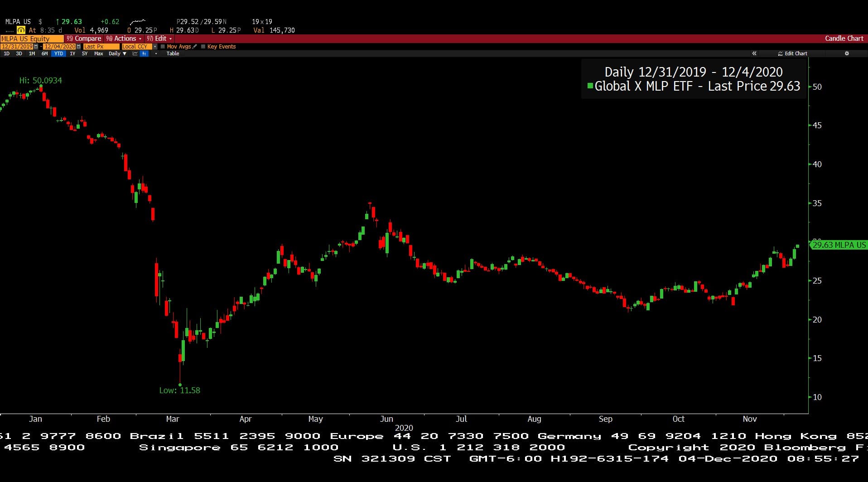
Task: Open the Last Px field selector
Action: [101, 47]
